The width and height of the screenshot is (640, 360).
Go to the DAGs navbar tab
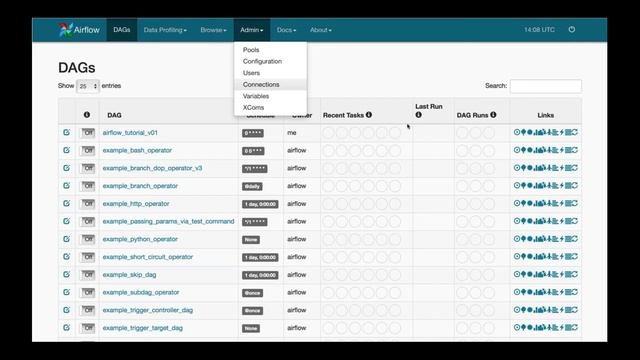coord(122,30)
